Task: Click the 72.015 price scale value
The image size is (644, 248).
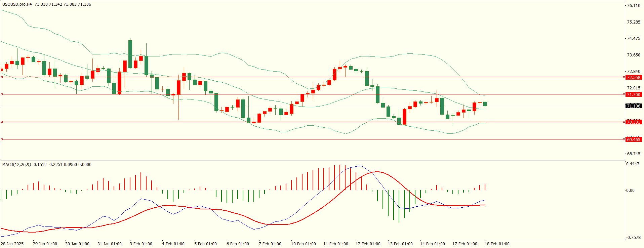Action: click(x=634, y=88)
